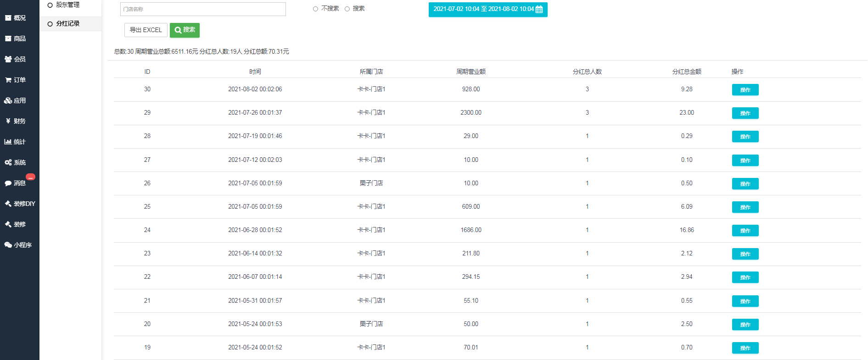The image size is (868, 360).
Task: Click the revenue value 2300.00
Action: point(471,112)
